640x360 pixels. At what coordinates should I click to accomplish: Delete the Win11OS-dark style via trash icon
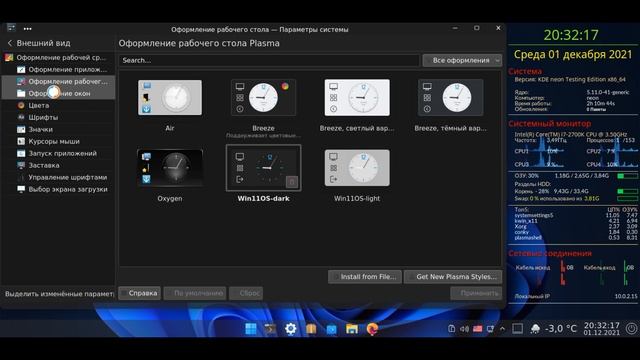click(x=291, y=182)
